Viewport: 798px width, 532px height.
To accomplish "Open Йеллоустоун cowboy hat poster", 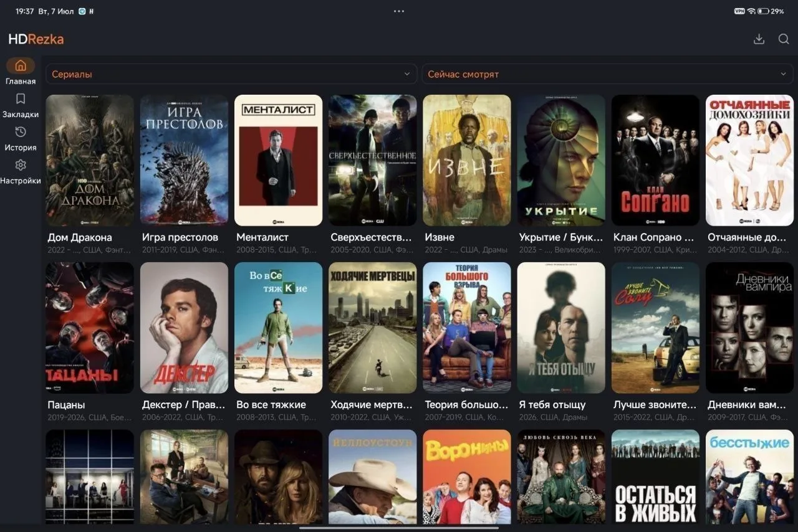I will pos(372,477).
